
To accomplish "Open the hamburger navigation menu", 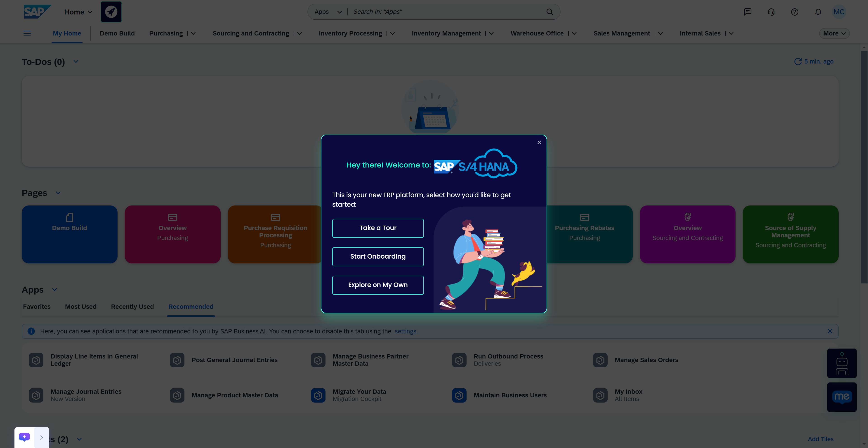I will 27,33.
